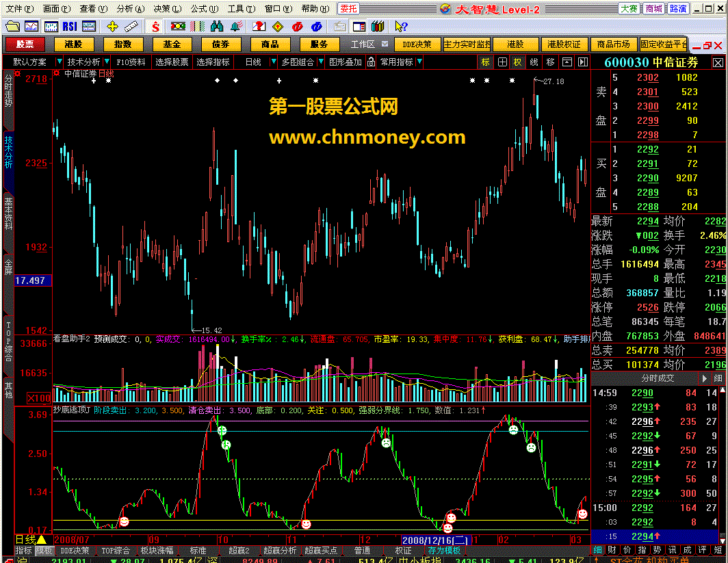Open the 工具 menu
Viewport: 728px width, 563px height.
pos(242,9)
